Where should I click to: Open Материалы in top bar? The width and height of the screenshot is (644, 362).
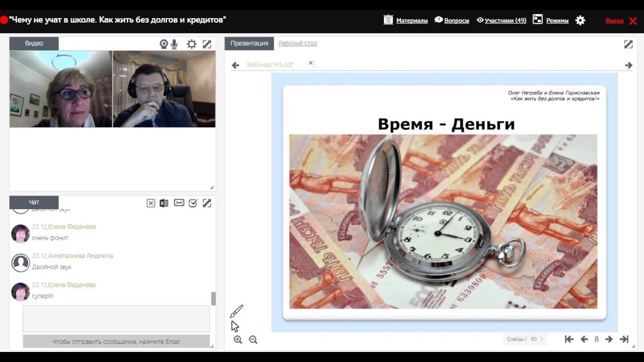[406, 20]
